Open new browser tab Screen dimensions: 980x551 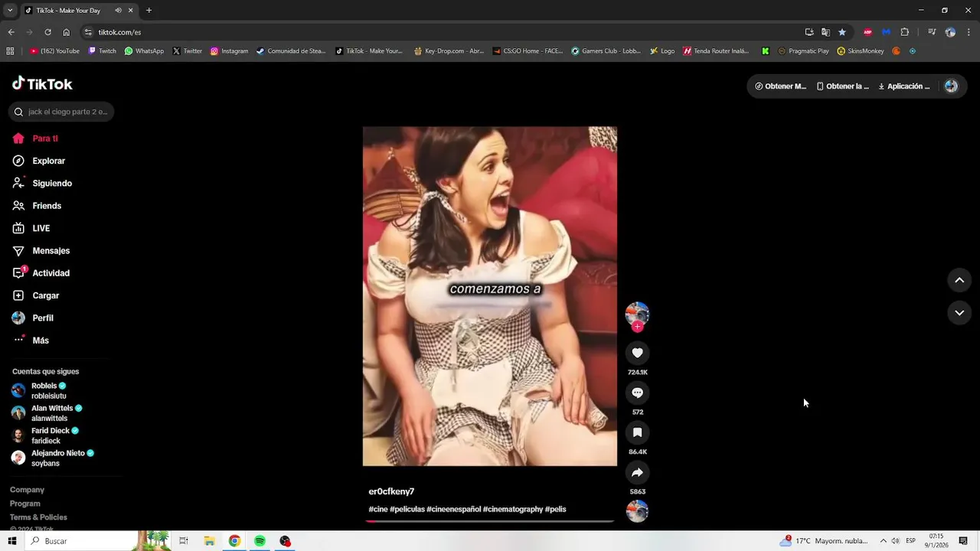(149, 11)
